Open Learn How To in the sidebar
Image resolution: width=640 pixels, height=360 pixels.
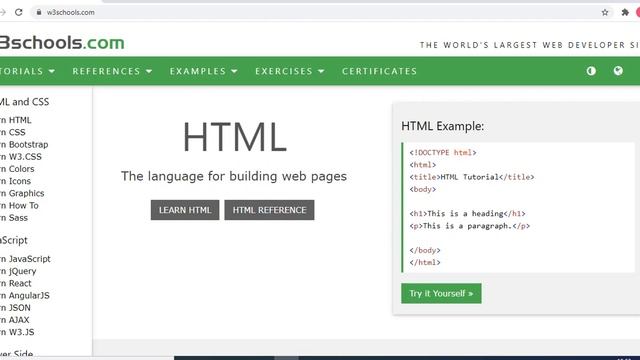pyautogui.click(x=19, y=206)
